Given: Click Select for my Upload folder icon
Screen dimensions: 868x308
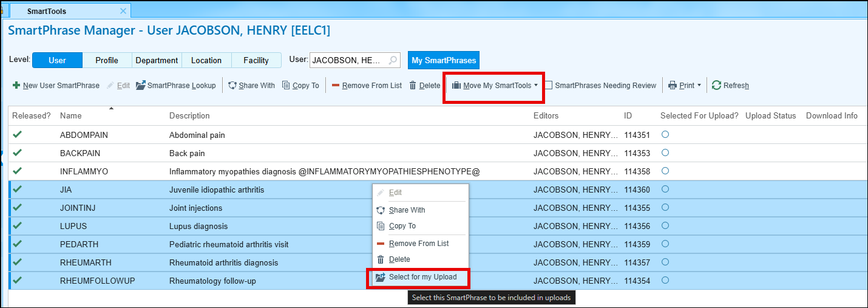Looking at the screenshot, I should 381,278.
